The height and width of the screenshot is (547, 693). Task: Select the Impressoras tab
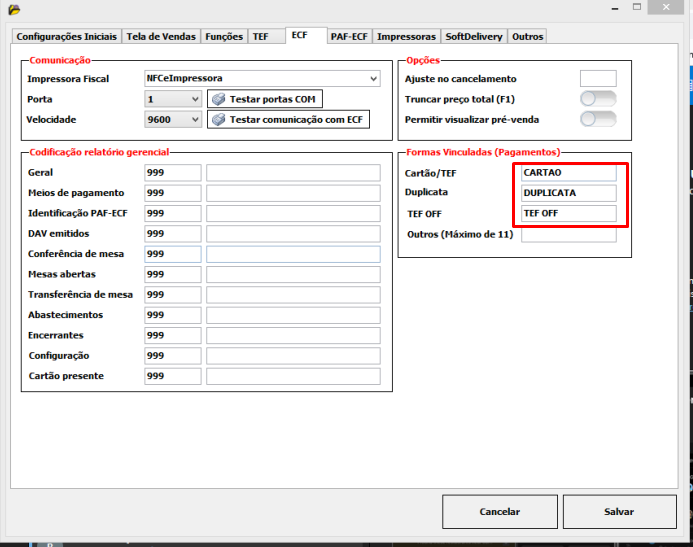point(406,37)
